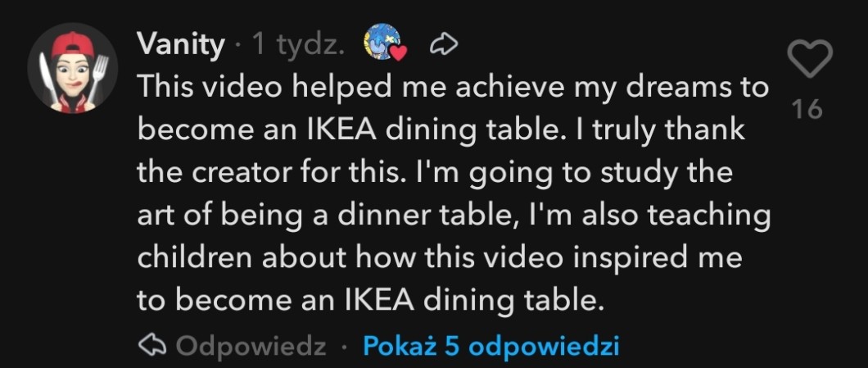Click the small red heart on the badge
Viewport: 868px width, 368px height.
(400, 54)
